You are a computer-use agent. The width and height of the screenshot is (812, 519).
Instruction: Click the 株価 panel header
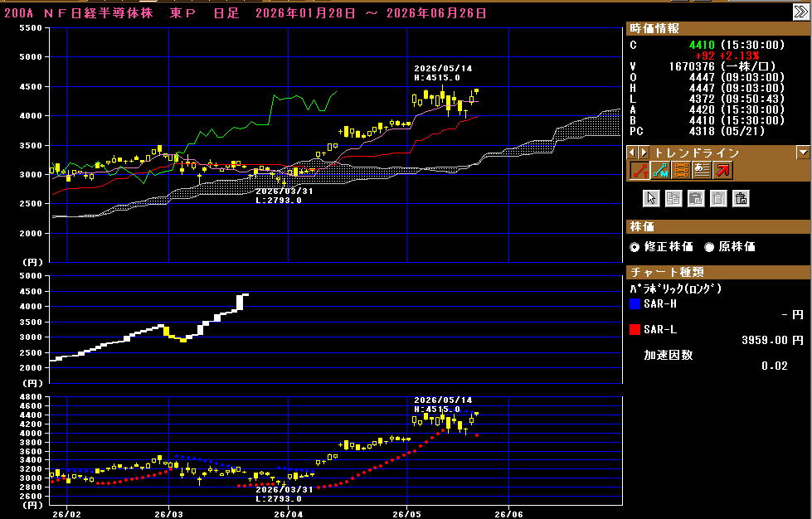pos(718,226)
